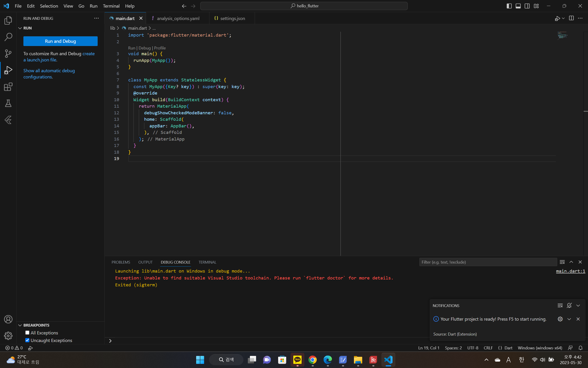Toggle the bottom panel visibility
The height and width of the screenshot is (368, 588).
point(518,6)
